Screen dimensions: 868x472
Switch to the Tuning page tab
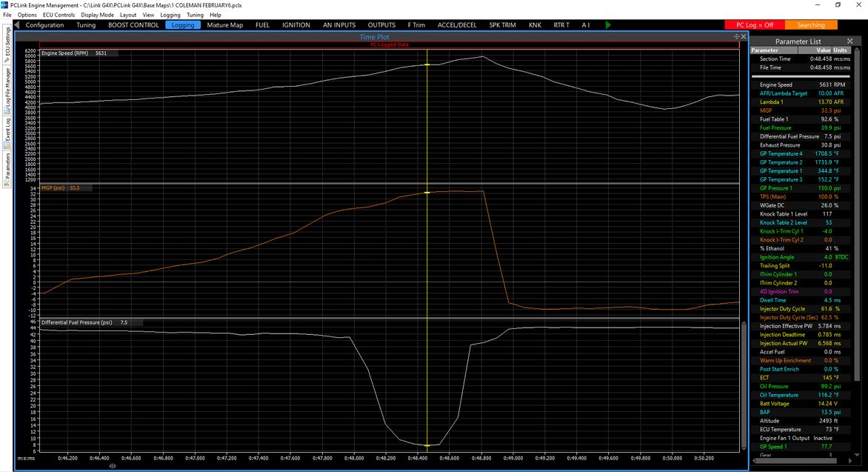(86, 25)
